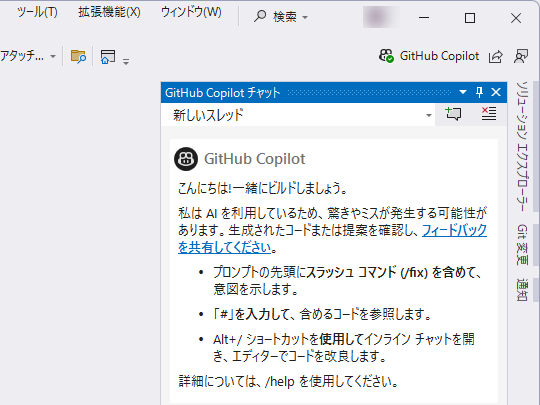Open the ツール(T) menu
540x405 pixels.
37,12
